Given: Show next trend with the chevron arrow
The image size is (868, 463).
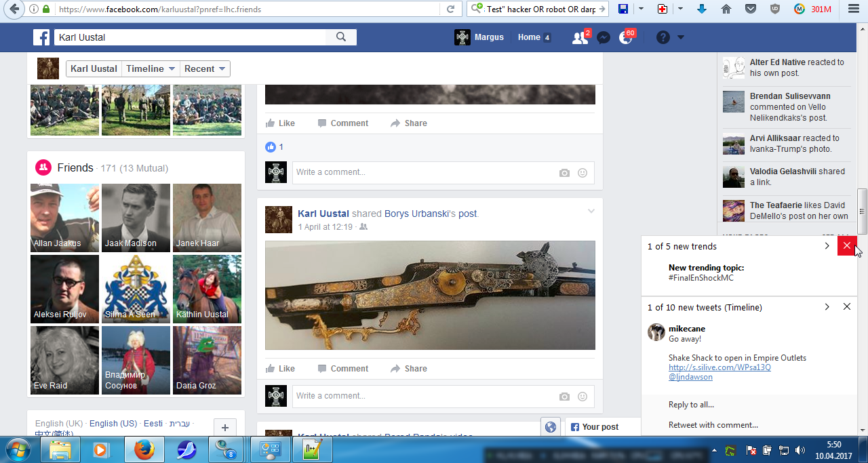Looking at the screenshot, I should 827,246.
